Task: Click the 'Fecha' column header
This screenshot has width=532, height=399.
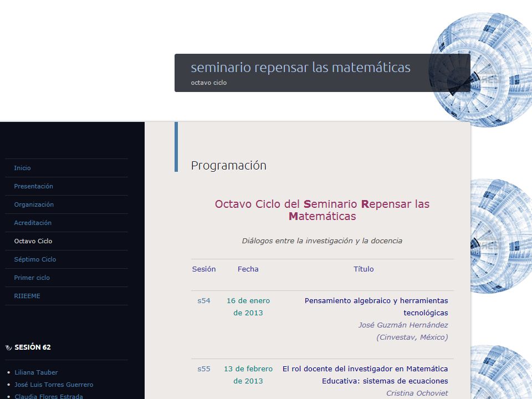Action: click(248, 269)
